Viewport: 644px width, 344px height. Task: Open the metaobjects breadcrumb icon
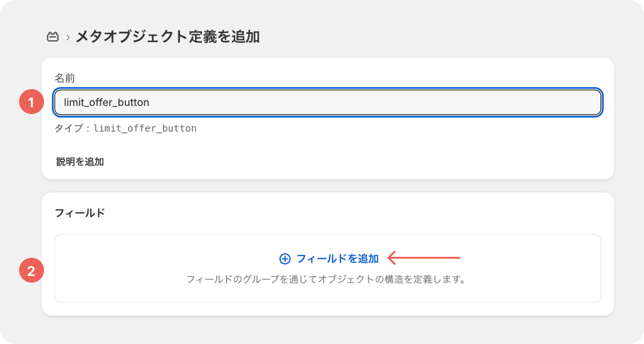click(x=53, y=37)
